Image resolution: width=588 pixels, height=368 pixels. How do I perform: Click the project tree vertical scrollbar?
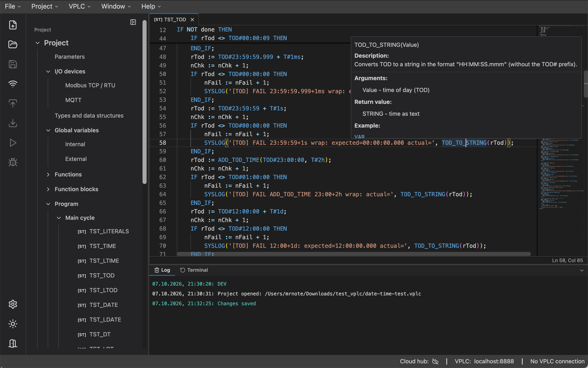[145, 102]
